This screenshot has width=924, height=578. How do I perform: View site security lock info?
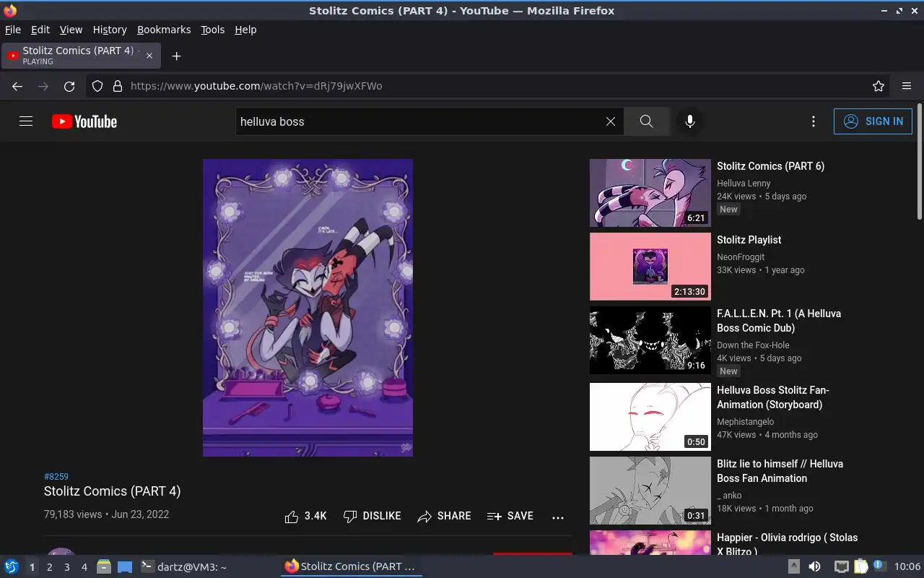118,86
